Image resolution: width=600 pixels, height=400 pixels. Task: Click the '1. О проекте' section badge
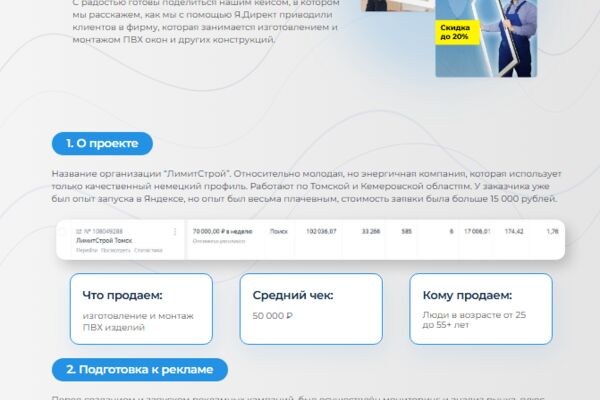click(102, 144)
